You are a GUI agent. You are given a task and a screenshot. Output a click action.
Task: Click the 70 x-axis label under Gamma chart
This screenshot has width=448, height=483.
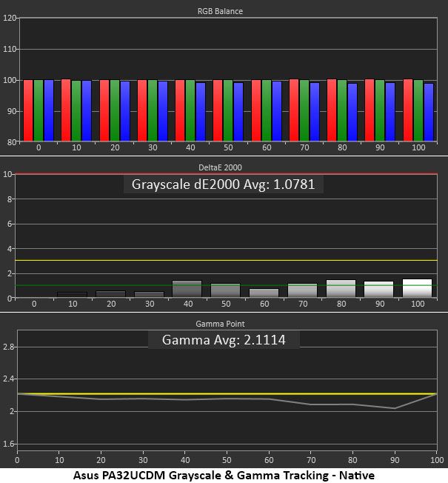click(311, 460)
